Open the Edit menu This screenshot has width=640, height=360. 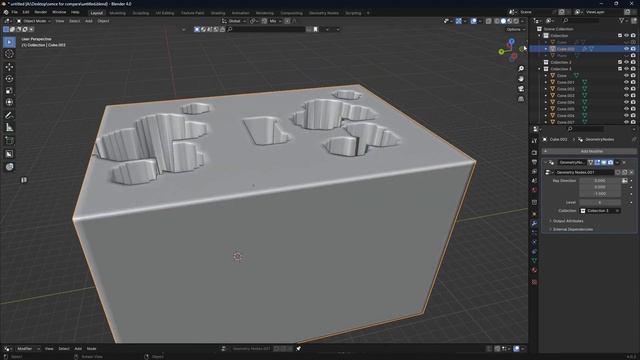[x=26, y=12]
